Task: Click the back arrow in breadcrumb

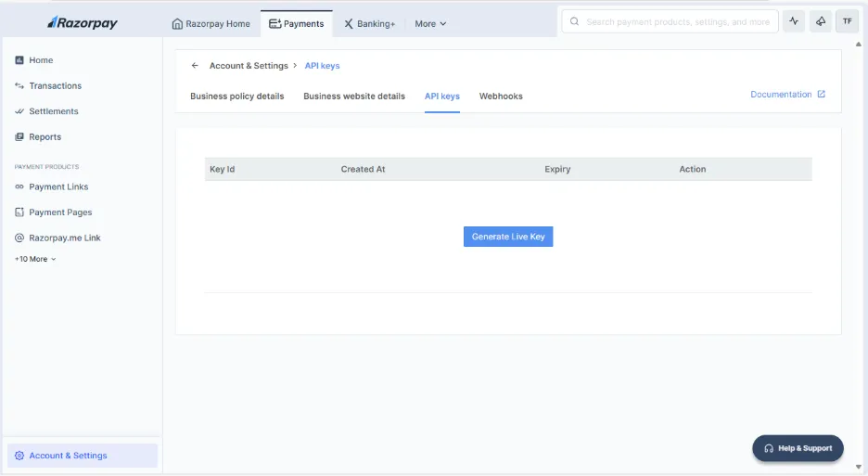Action: 195,65
